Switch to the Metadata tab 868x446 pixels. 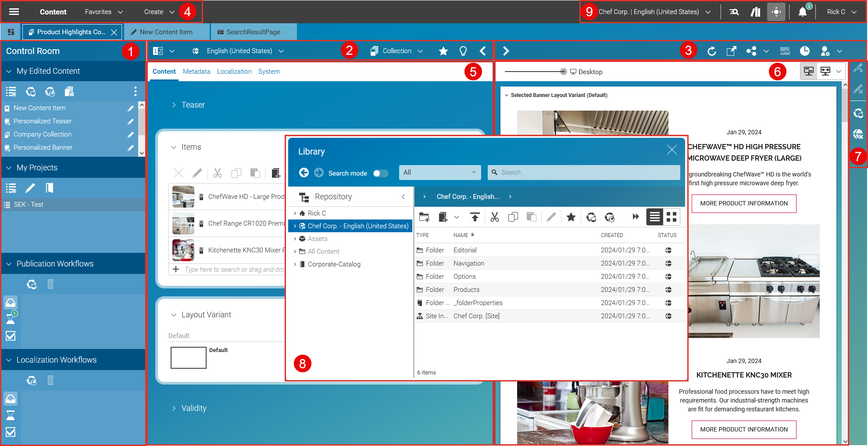click(196, 72)
